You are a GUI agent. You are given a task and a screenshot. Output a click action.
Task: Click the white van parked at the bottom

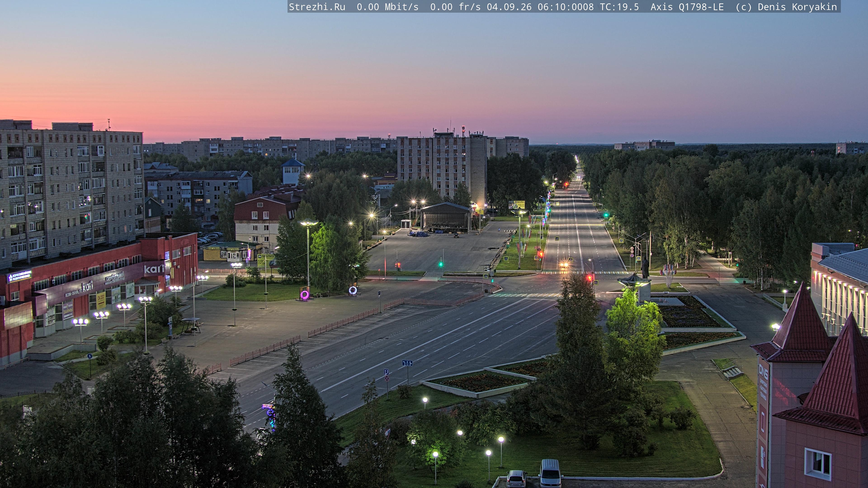[550, 473]
